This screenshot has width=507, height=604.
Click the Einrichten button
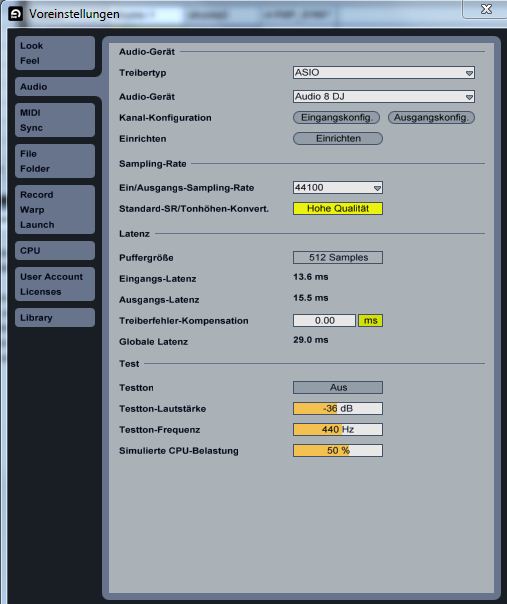click(x=338, y=138)
